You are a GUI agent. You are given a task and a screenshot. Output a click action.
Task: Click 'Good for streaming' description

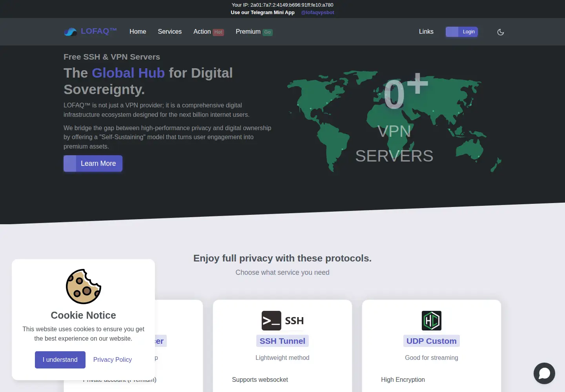432,358
